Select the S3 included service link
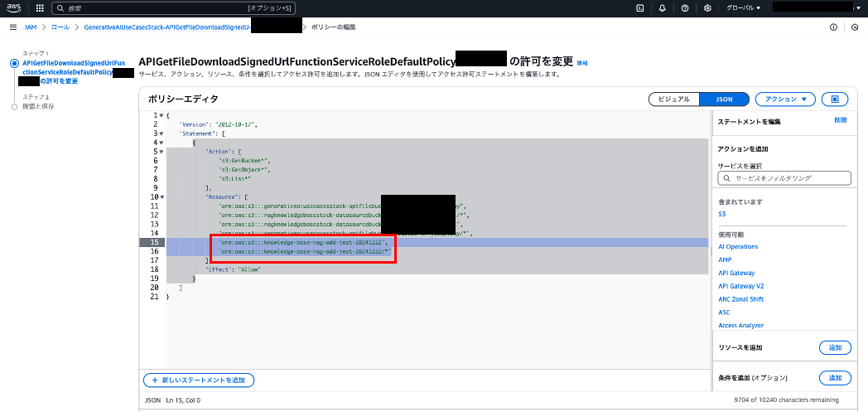Screen dimensions: 868x412 [721, 213]
